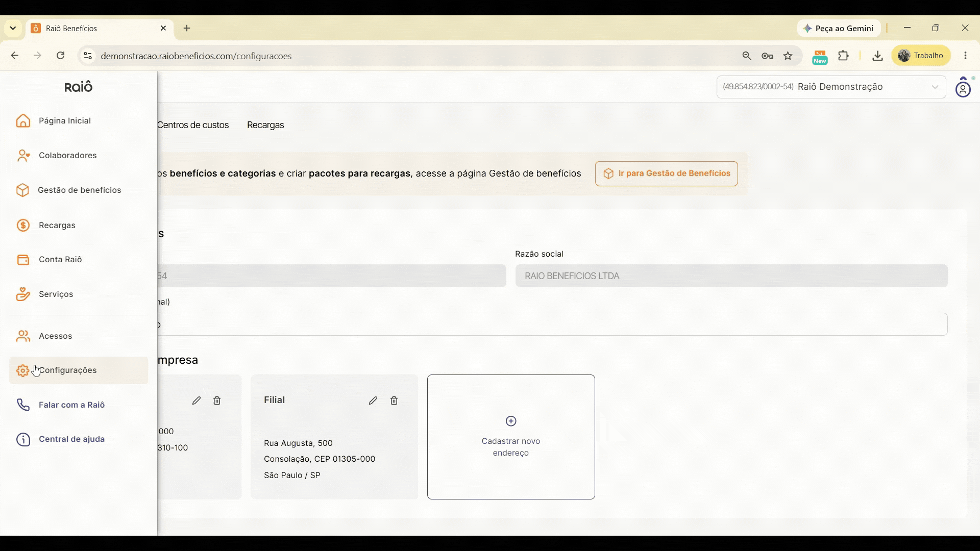Switch to Centros de custos tab
Viewport: 980px width, 551px height.
point(193,125)
